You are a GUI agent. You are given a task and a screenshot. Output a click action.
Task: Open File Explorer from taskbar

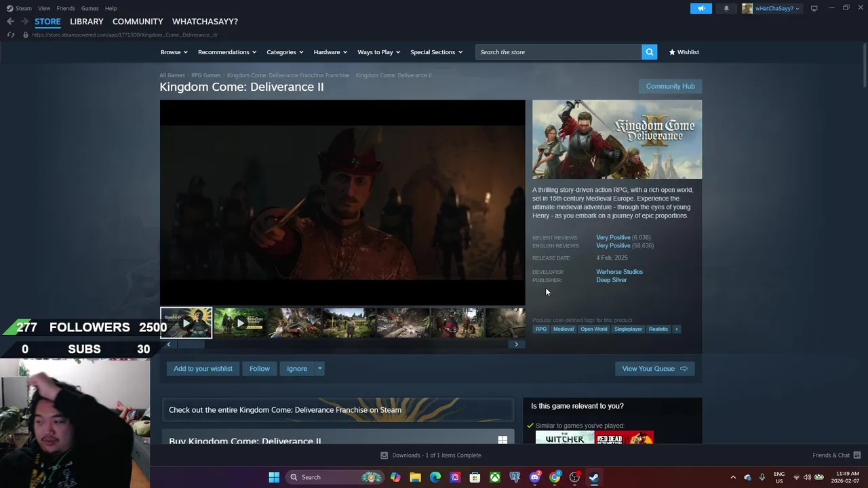coord(415,477)
